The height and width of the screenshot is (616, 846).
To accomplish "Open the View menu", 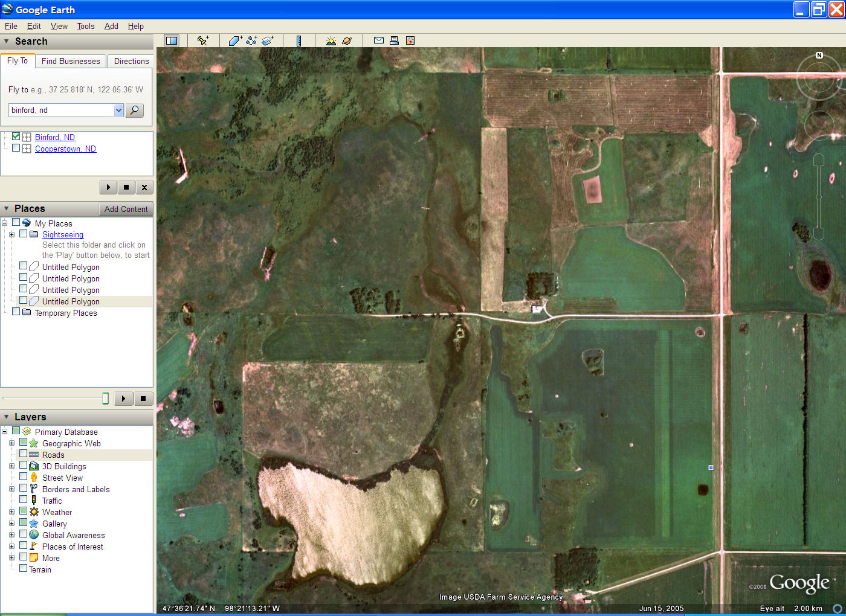I will [x=59, y=26].
